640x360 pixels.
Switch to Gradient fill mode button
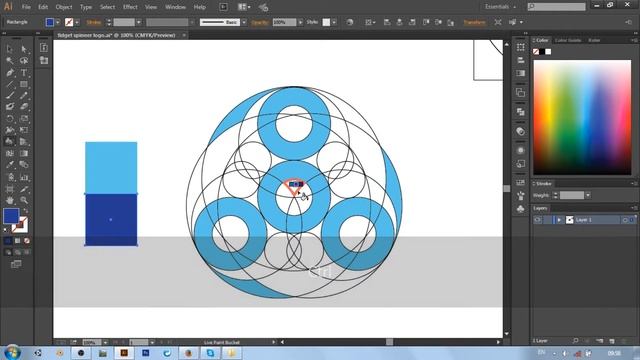(17, 241)
